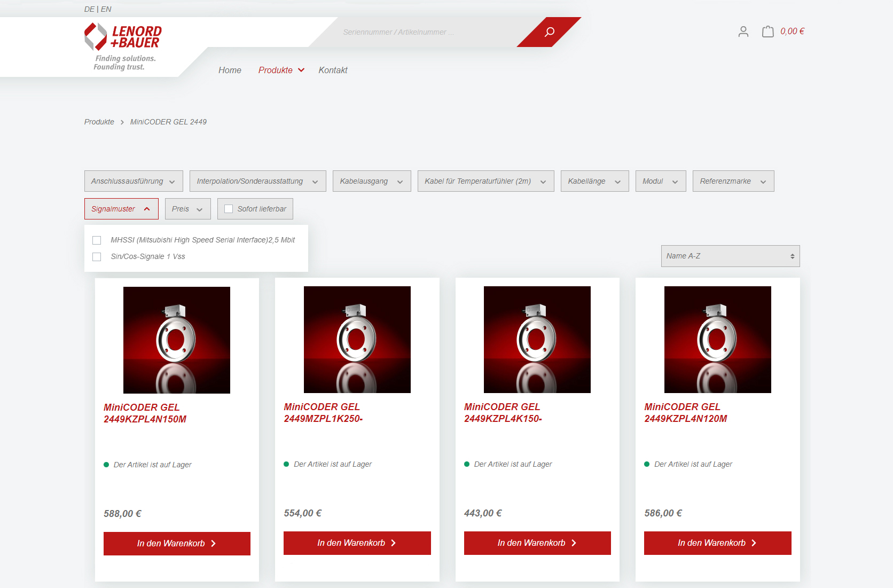Click MiniCODER GEL 2449 breadcrumb
Screen dimensions: 893x588
[x=168, y=122]
